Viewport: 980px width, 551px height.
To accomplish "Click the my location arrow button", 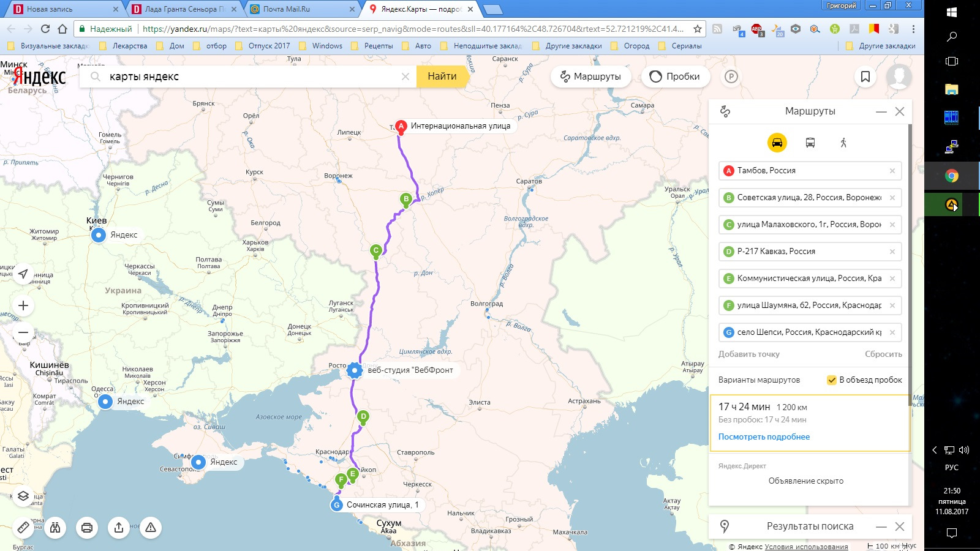I will click(23, 273).
